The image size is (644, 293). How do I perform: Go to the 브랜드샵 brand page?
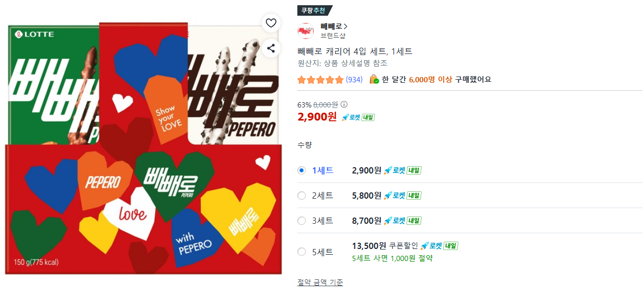[x=333, y=36]
